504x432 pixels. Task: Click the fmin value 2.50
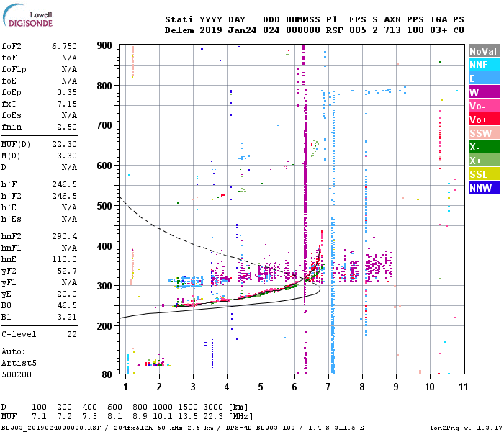click(67, 127)
